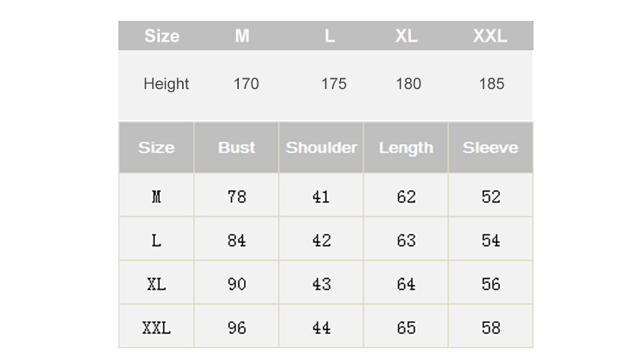This screenshot has height=359, width=644.
Task: Click the Bust column header
Action: pos(237,148)
